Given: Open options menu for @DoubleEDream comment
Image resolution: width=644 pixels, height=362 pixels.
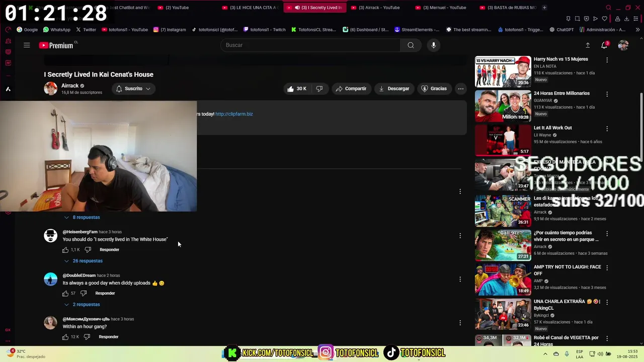Looking at the screenshot, I should [460, 279].
